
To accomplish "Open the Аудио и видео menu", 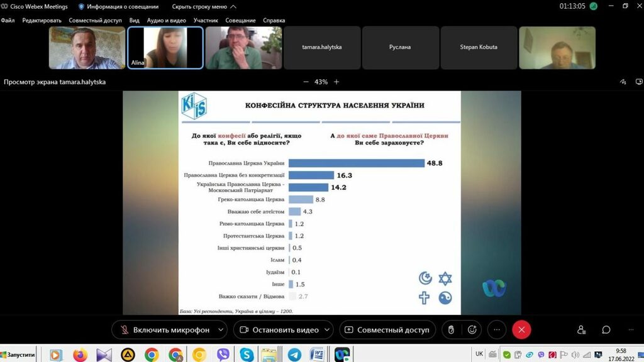I will [166, 20].
